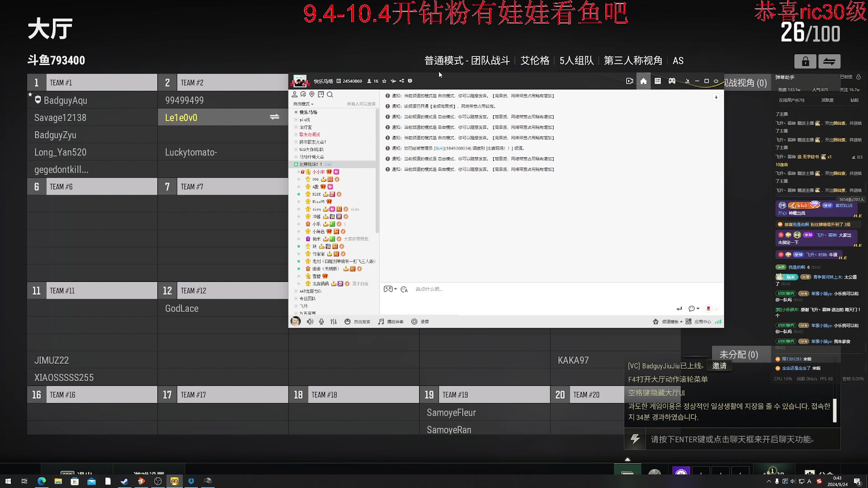The width and height of the screenshot is (868, 488).
Task: Toggle 录音 recording button
Action: (420, 322)
